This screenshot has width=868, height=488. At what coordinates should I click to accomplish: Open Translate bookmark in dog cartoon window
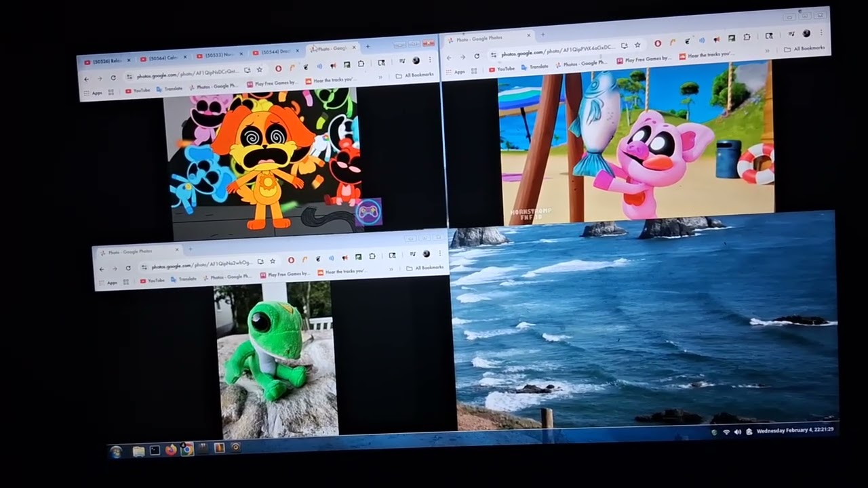[x=170, y=89]
